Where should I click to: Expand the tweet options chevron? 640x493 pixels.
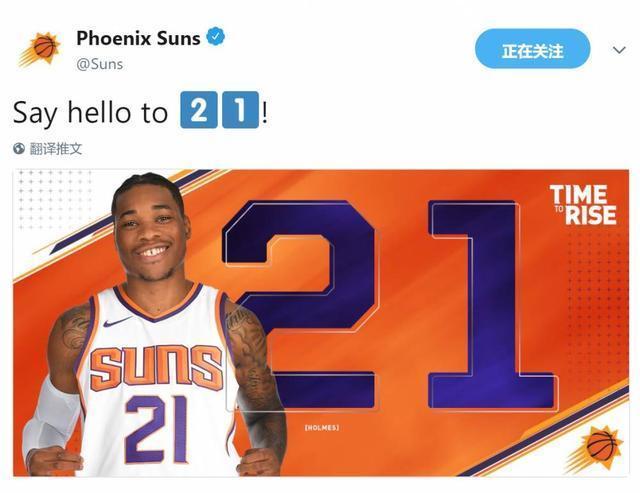tap(619, 50)
